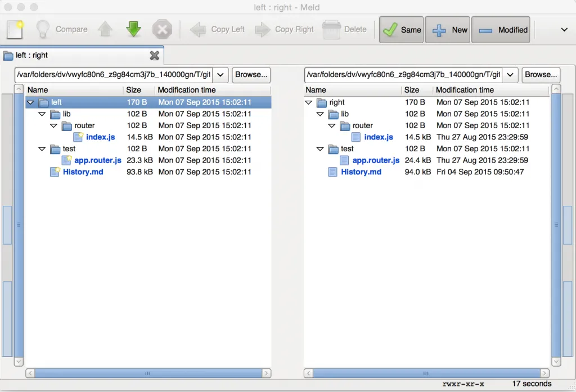Jump to next change with green down arrow
Image resolution: width=576 pixels, height=392 pixels.
click(x=133, y=29)
